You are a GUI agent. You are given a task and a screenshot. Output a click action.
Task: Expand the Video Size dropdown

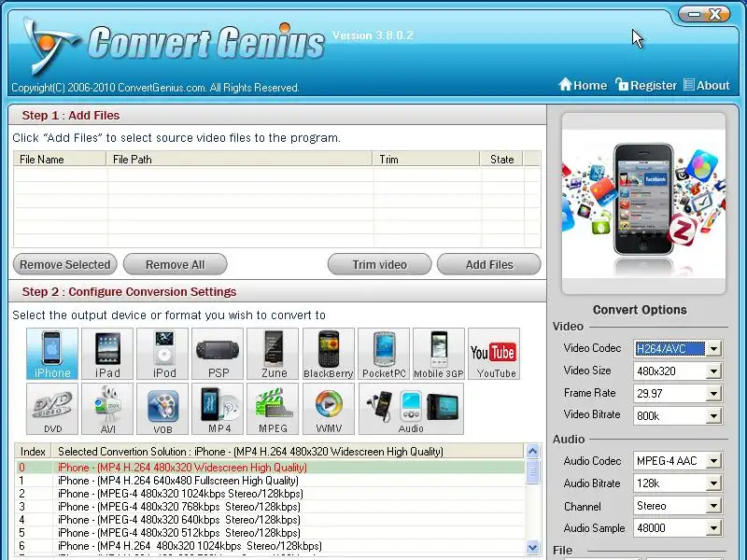(713, 371)
